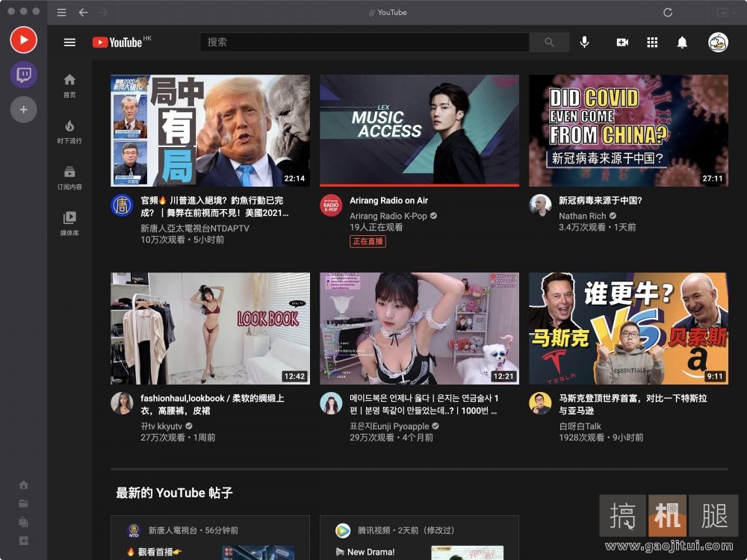Visit the Nathan Rich channel name

click(582, 217)
